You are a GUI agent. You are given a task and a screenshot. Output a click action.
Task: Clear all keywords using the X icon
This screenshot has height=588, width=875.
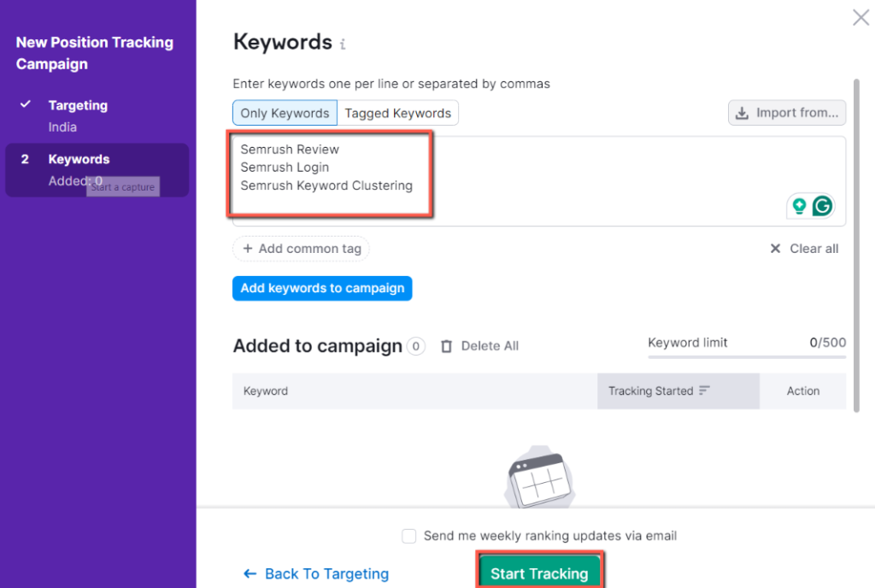click(x=775, y=249)
